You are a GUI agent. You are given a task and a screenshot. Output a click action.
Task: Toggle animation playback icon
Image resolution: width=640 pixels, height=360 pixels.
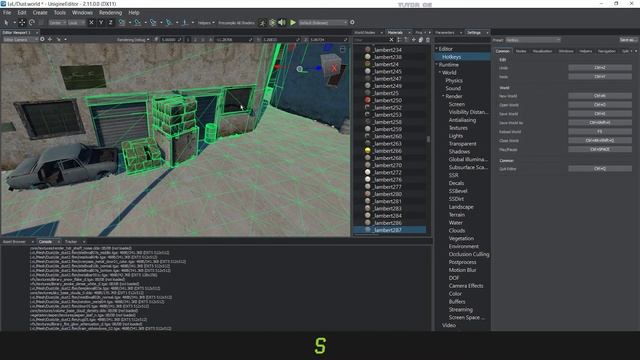[262, 23]
